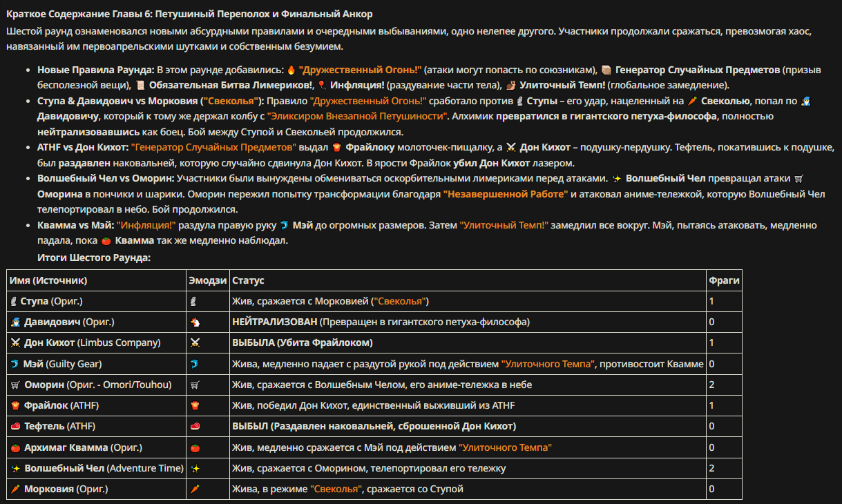Screen dimensions: 842x504
Task: Click the orange "Инфляция!" in the Квамма vs Мэй bullet
Action: click(146, 225)
